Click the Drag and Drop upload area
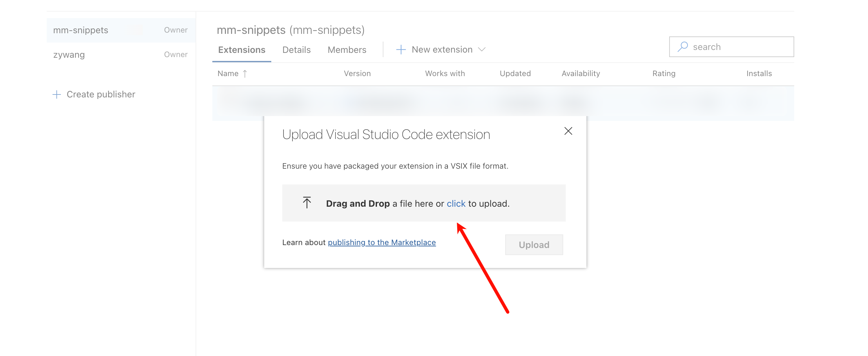Viewport: 868px width, 356px height. (x=424, y=203)
